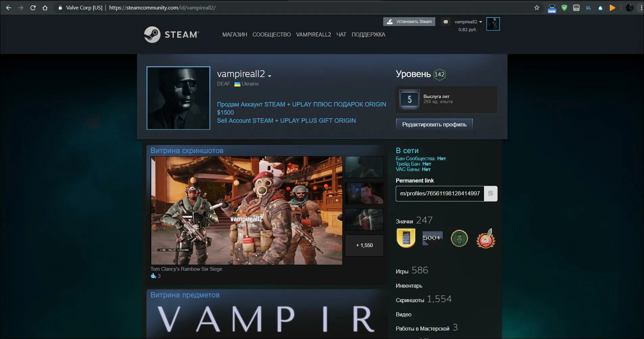Click the browser address bar URL

click(x=162, y=7)
